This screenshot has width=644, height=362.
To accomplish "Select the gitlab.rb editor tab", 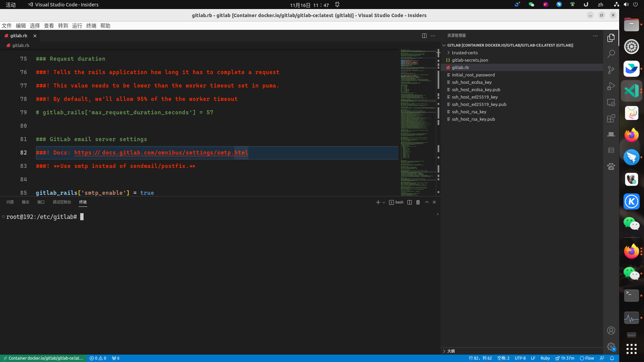I will pyautogui.click(x=19, y=36).
